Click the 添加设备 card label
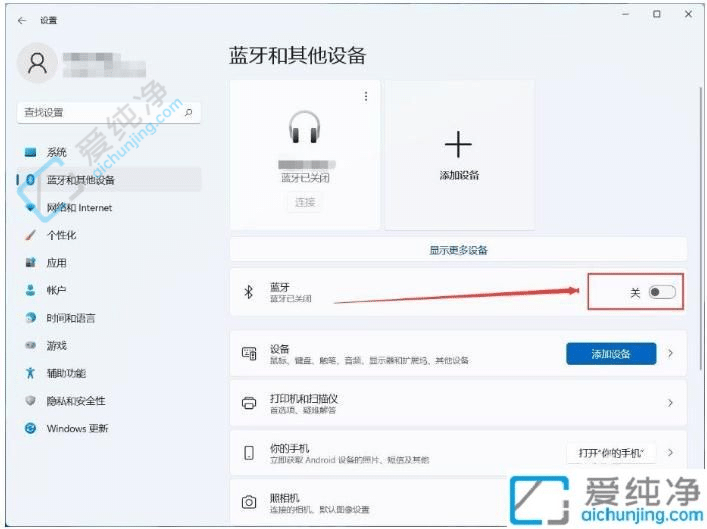 [x=459, y=175]
